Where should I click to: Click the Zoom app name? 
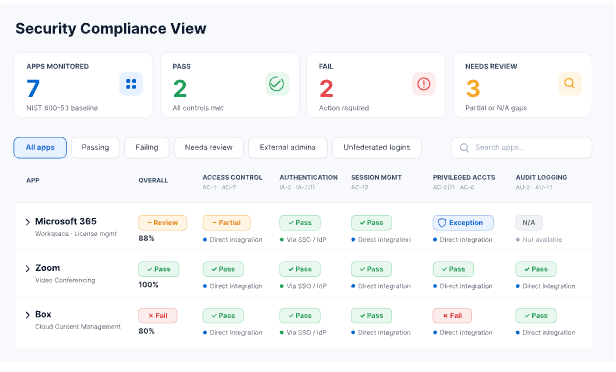pyautogui.click(x=48, y=268)
